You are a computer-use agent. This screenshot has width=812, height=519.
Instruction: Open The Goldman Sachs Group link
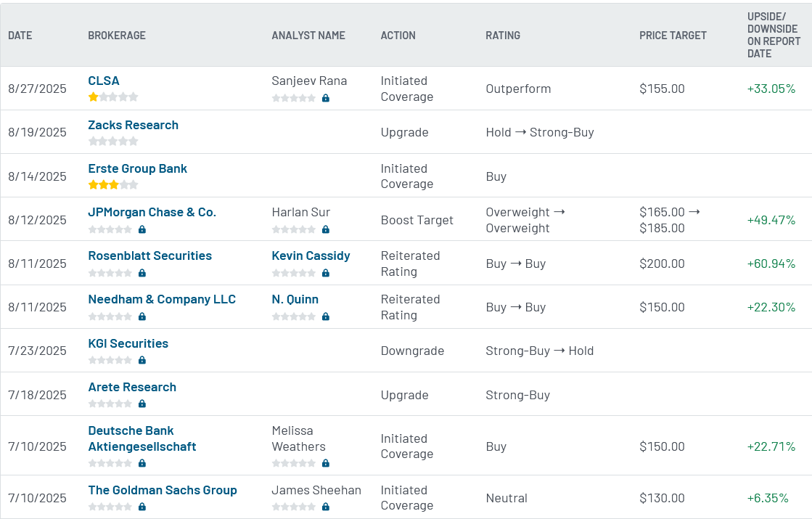coord(162,490)
